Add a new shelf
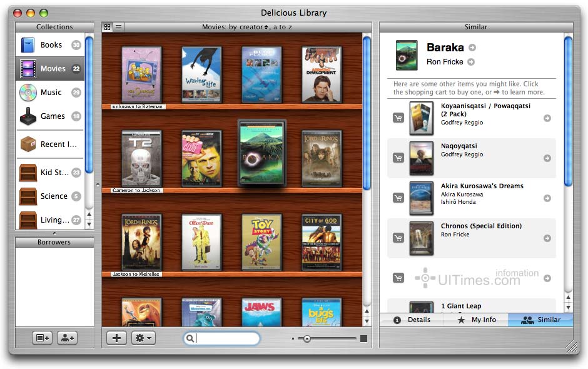The width and height of the screenshot is (588, 369). pos(43,338)
